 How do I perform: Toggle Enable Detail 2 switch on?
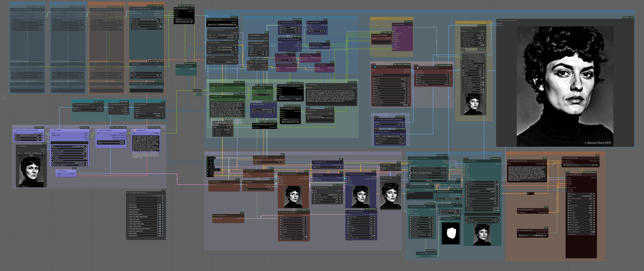pyautogui.click(x=160, y=200)
